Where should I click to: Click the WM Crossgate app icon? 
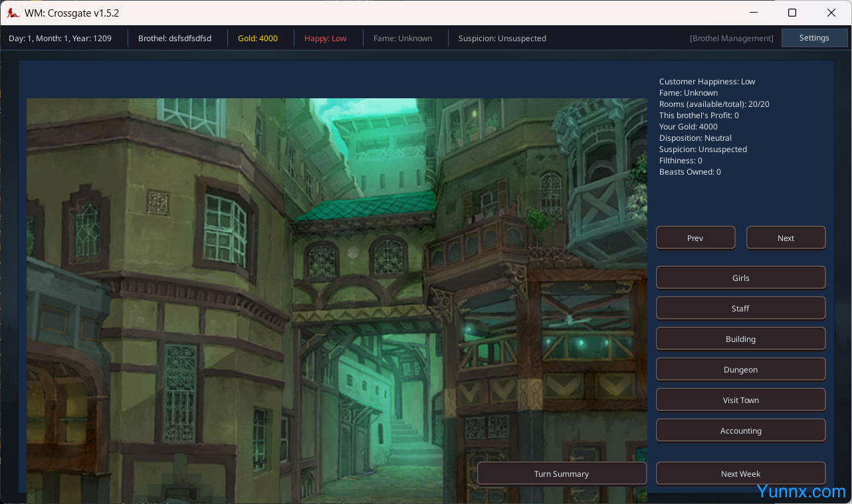click(x=13, y=13)
